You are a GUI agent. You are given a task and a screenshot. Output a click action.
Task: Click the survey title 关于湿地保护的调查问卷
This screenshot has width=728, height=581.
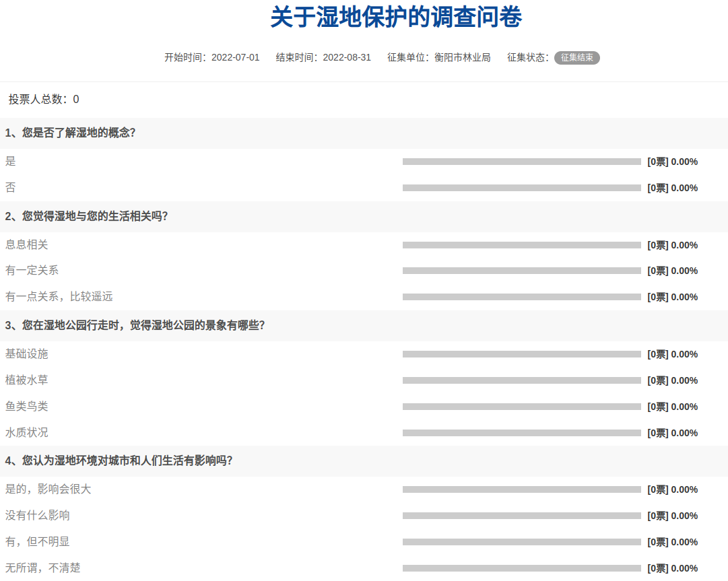(x=396, y=18)
